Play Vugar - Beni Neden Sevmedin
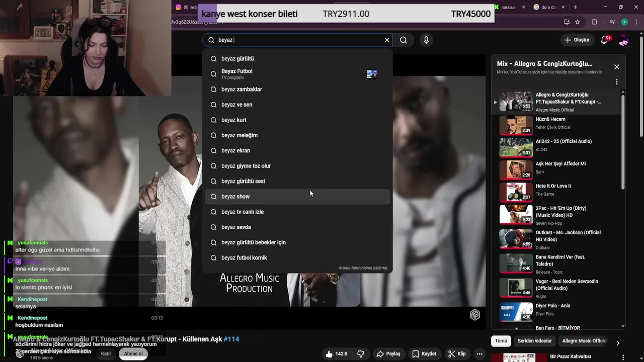Image resolution: width=644 pixels, height=362 pixels. tap(556, 288)
